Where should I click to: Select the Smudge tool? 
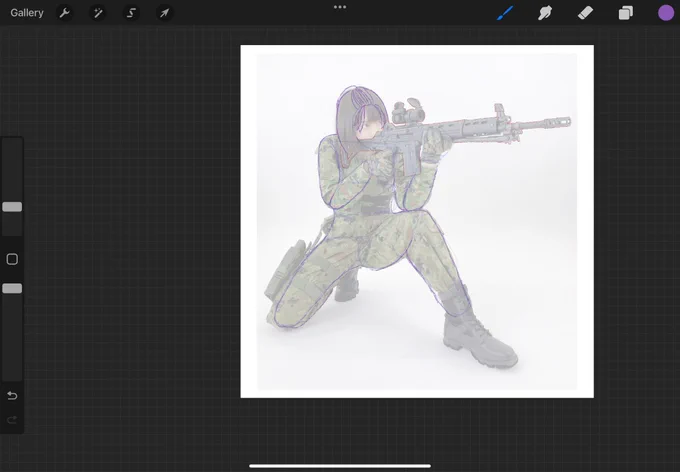(545, 13)
